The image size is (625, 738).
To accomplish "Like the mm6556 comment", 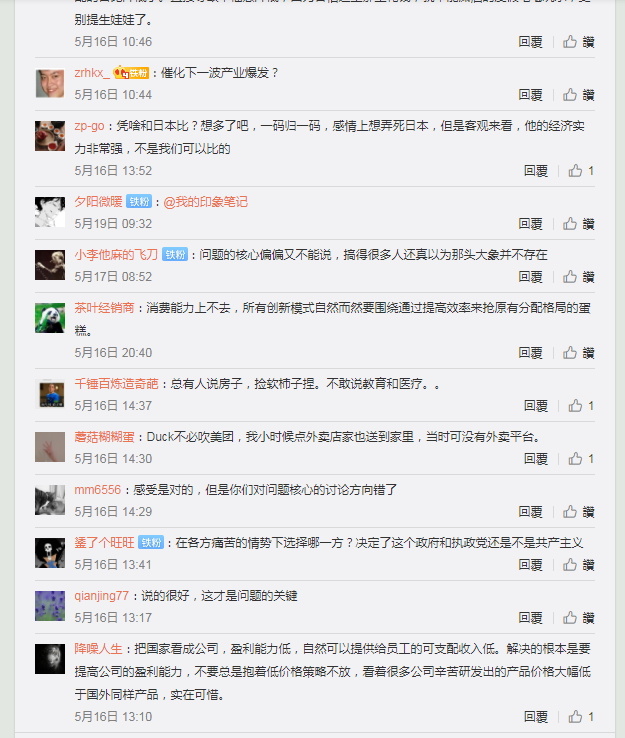I will click(578, 511).
